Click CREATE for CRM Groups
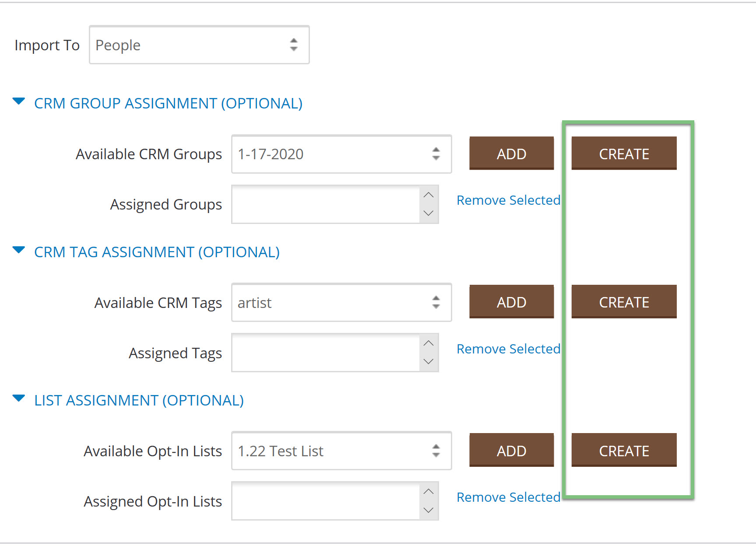The width and height of the screenshot is (756, 549). pyautogui.click(x=624, y=154)
